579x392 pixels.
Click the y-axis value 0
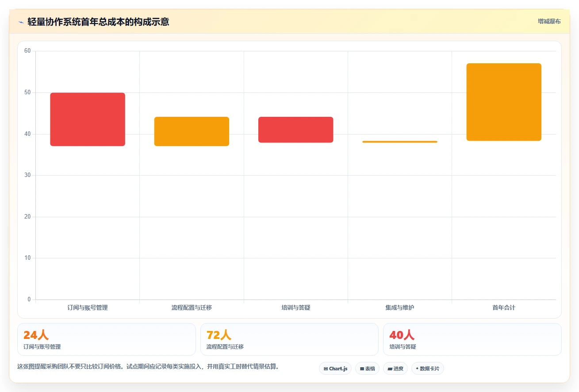click(x=29, y=300)
